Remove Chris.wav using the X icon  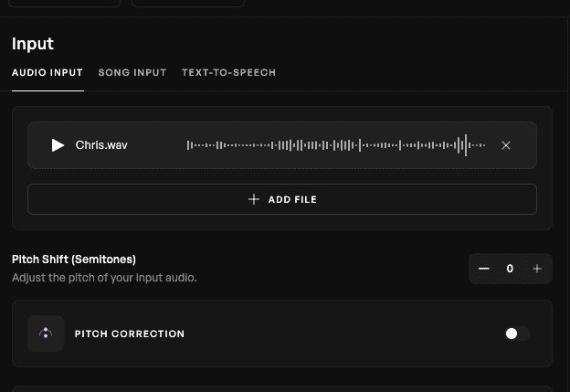click(x=506, y=145)
